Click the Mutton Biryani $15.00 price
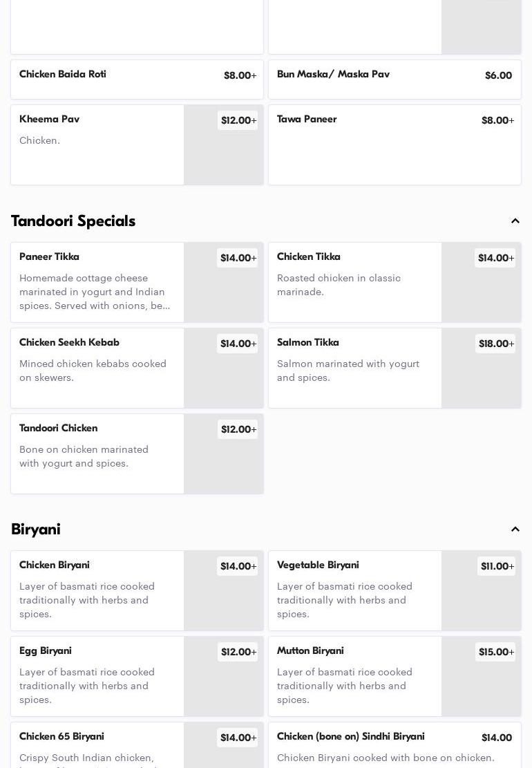This screenshot has height=768, width=532. click(495, 652)
